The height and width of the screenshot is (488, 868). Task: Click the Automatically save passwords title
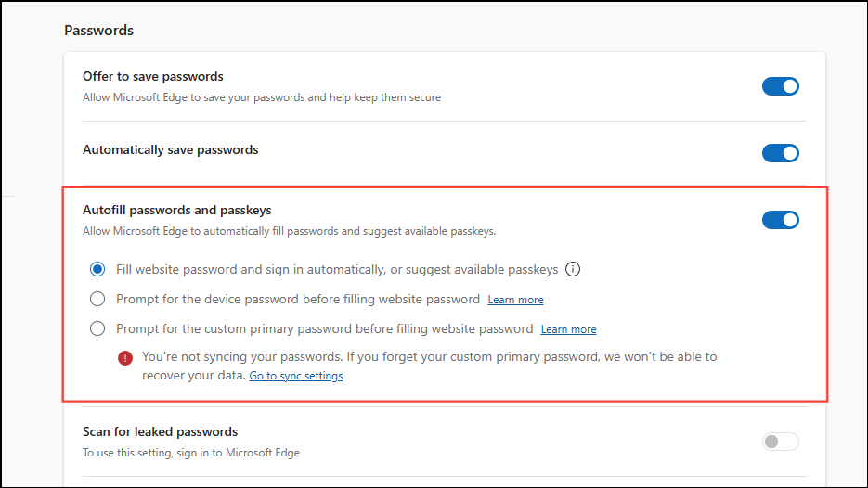click(x=171, y=149)
